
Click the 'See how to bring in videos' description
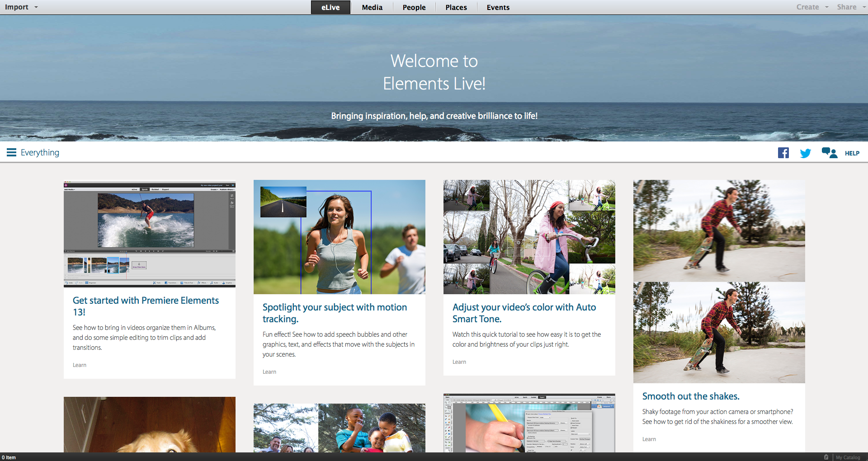[144, 338]
